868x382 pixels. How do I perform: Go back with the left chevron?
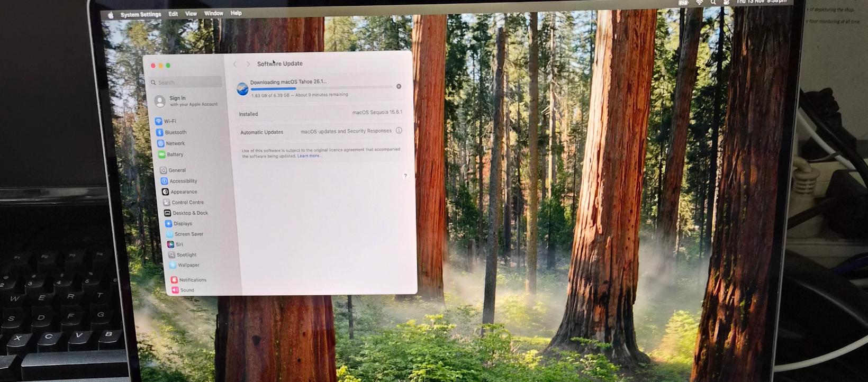(235, 64)
